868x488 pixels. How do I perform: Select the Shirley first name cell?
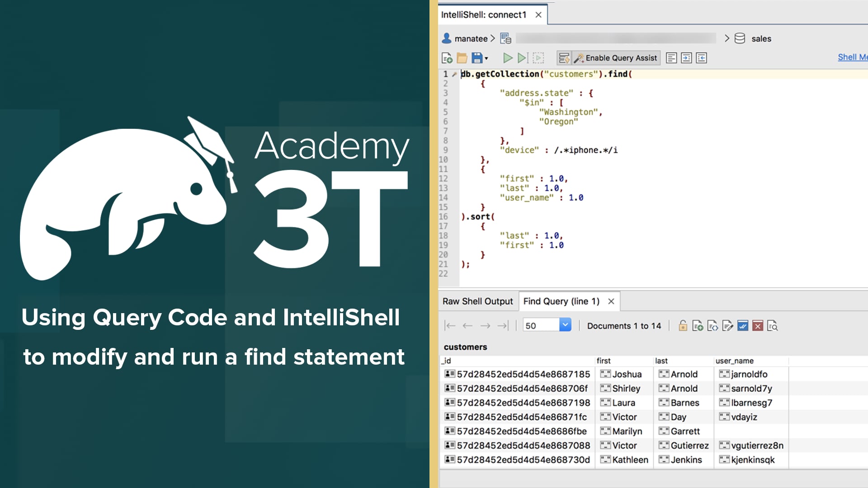pyautogui.click(x=624, y=389)
